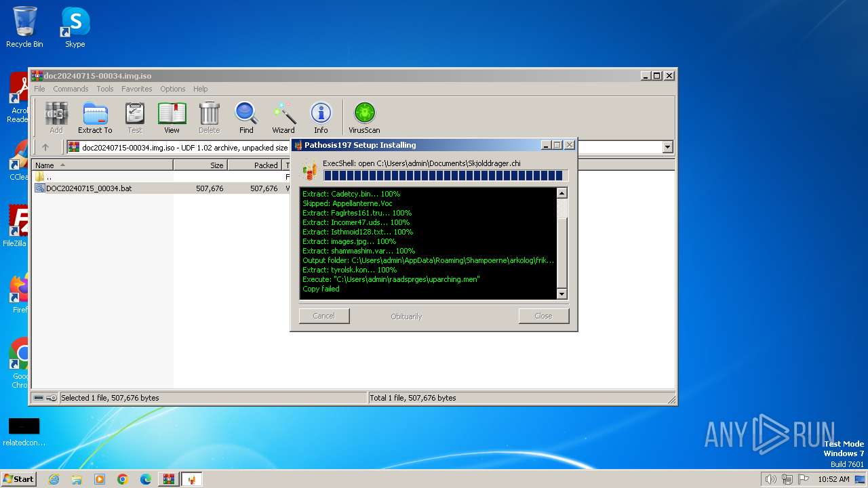Click the installer log scroll-up arrow
Screen dimensions: 868x488
tap(561, 193)
